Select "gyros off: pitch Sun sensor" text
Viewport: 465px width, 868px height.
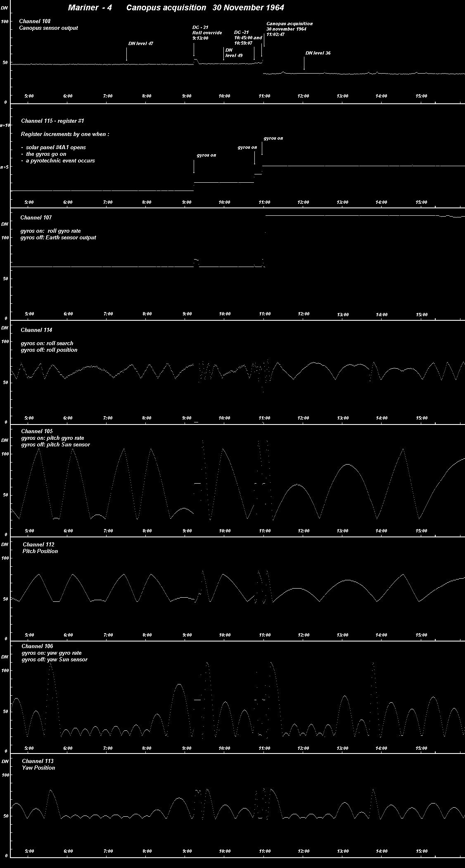pos(56,445)
